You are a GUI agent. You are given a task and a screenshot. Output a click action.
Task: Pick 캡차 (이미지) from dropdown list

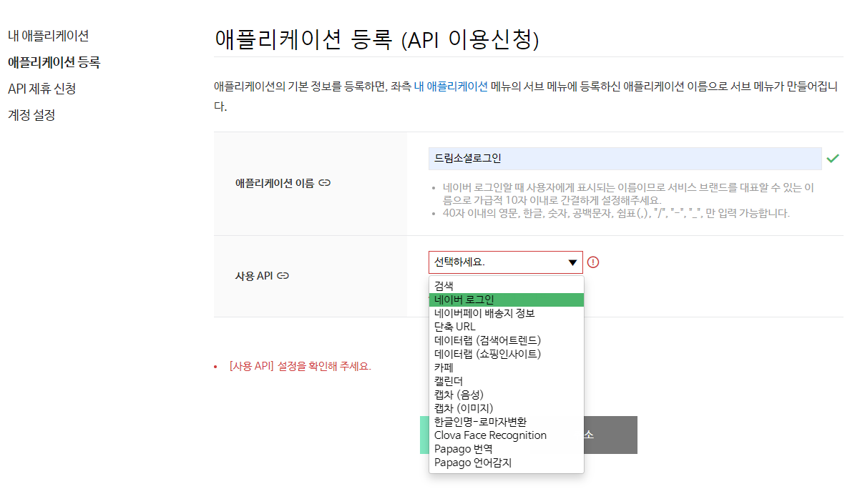tap(507, 408)
